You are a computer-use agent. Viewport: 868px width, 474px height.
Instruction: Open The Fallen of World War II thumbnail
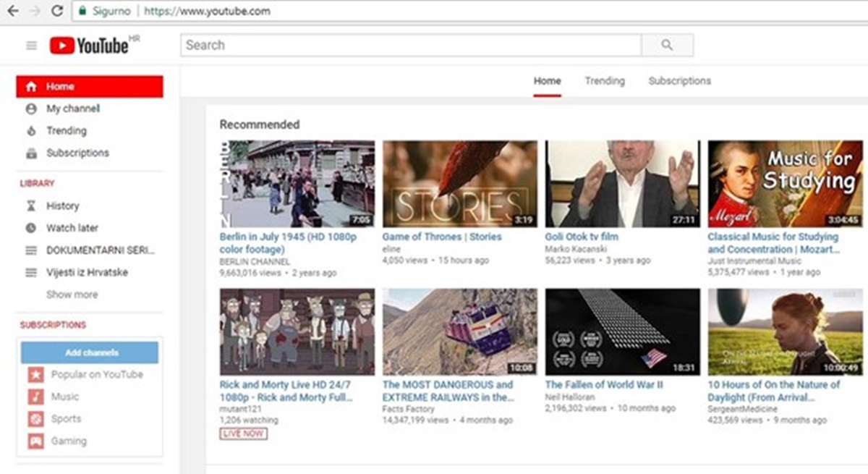pyautogui.click(x=623, y=331)
